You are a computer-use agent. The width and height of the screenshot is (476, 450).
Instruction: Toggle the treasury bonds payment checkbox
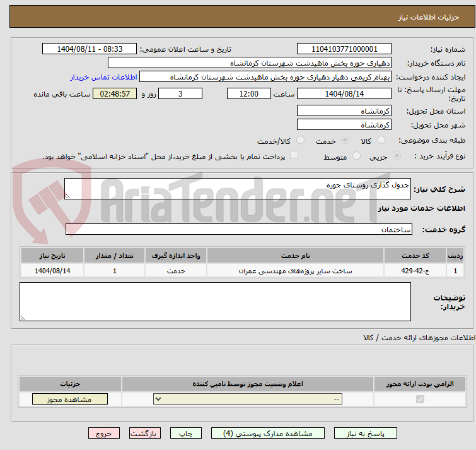[294, 155]
